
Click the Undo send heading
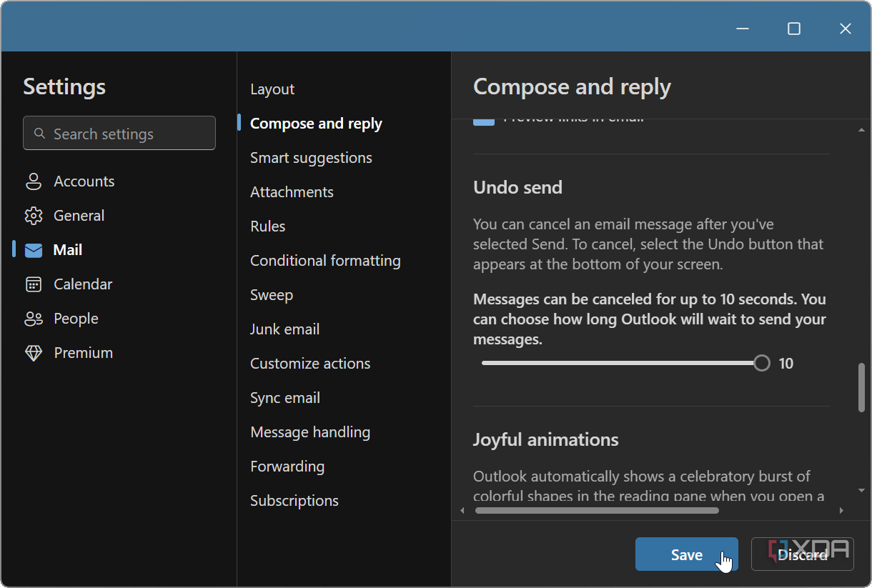click(x=517, y=187)
